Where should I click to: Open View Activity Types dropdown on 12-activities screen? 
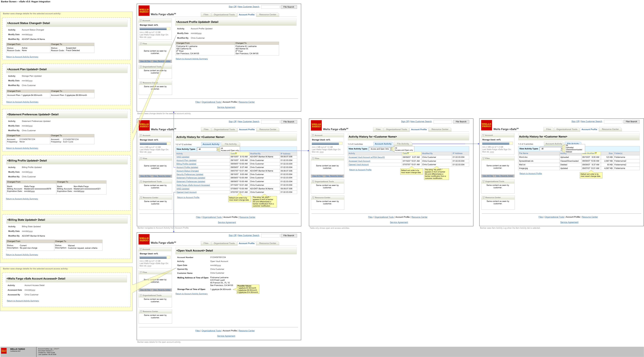pyautogui.click(x=208, y=149)
